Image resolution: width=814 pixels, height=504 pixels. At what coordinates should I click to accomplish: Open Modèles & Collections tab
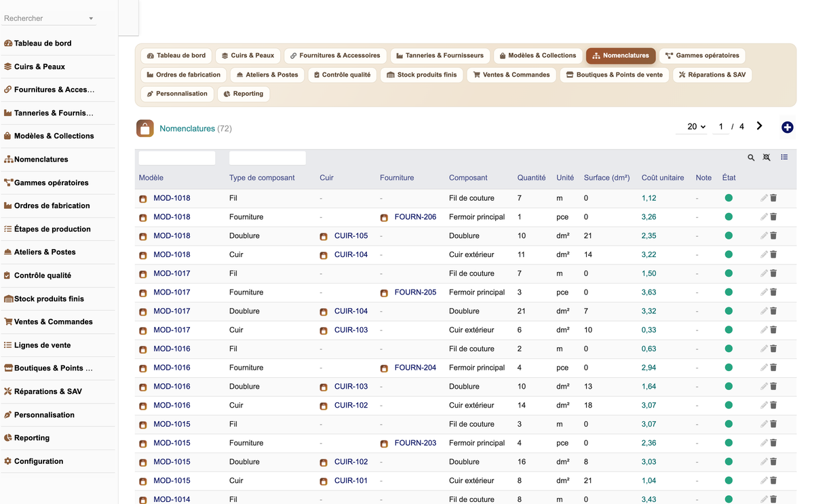click(538, 56)
